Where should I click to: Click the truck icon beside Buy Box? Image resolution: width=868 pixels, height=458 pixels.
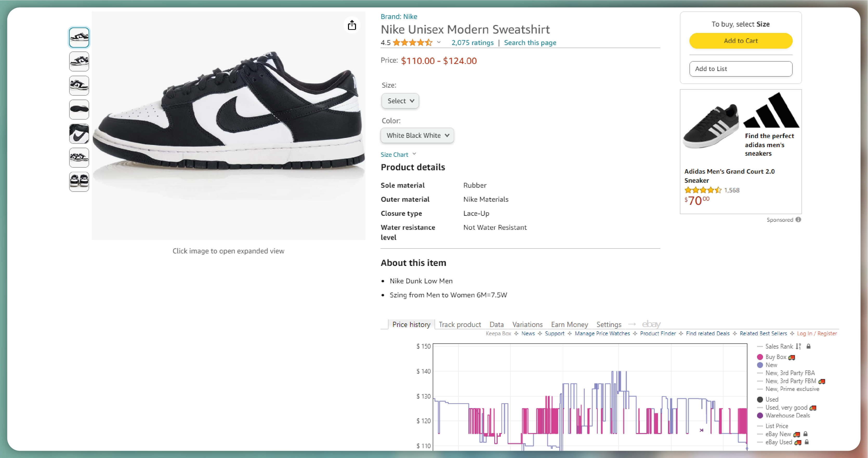click(792, 357)
